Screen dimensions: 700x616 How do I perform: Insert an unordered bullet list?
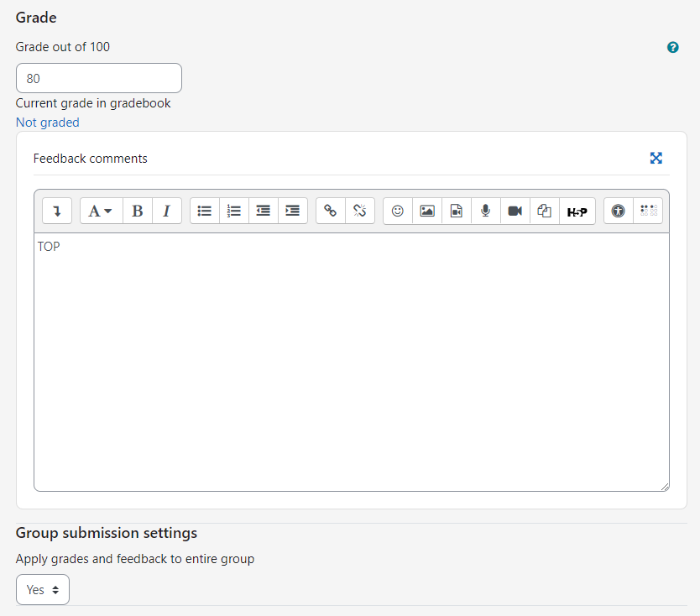tap(205, 211)
